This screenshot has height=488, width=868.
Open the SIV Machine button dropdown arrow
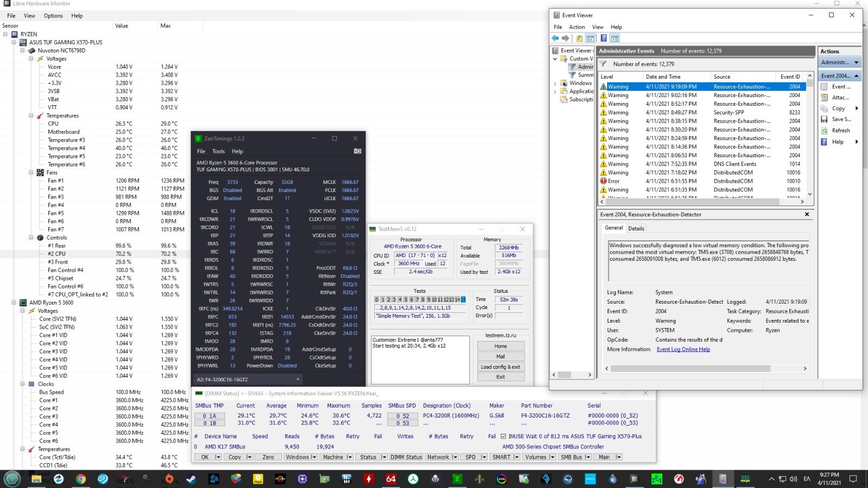349,457
